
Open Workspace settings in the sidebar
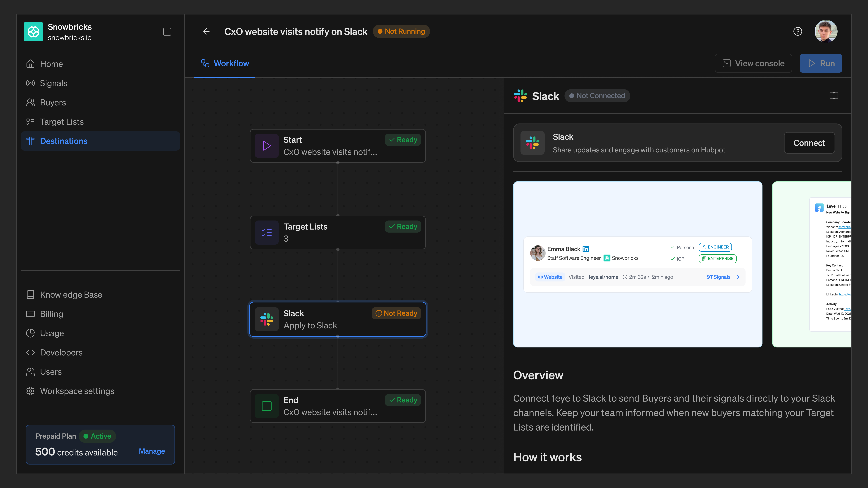(x=100, y=391)
